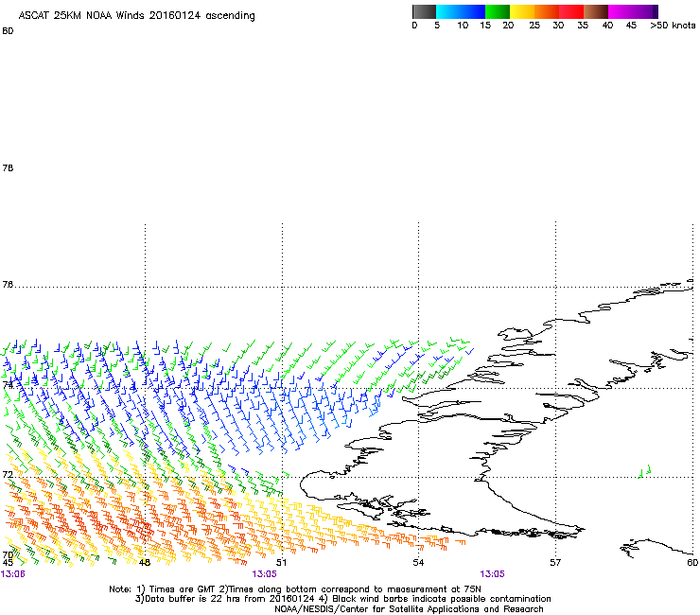
Task: Click the '40' label under the color bar
Action: coord(607,26)
